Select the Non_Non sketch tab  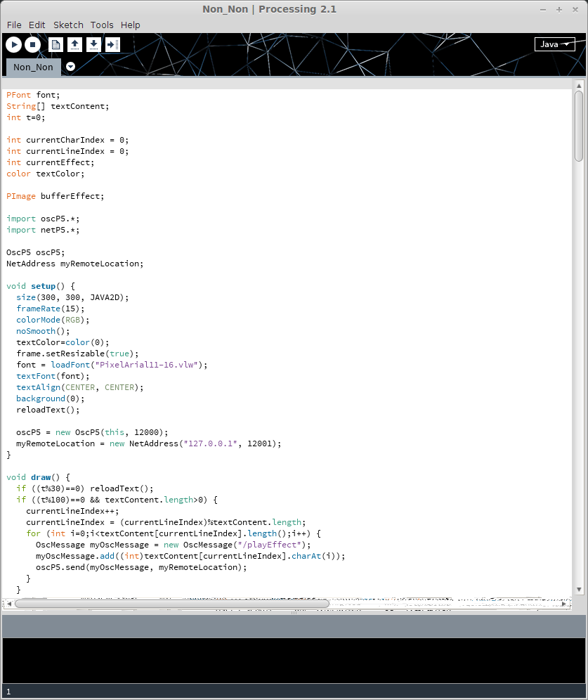click(x=33, y=67)
